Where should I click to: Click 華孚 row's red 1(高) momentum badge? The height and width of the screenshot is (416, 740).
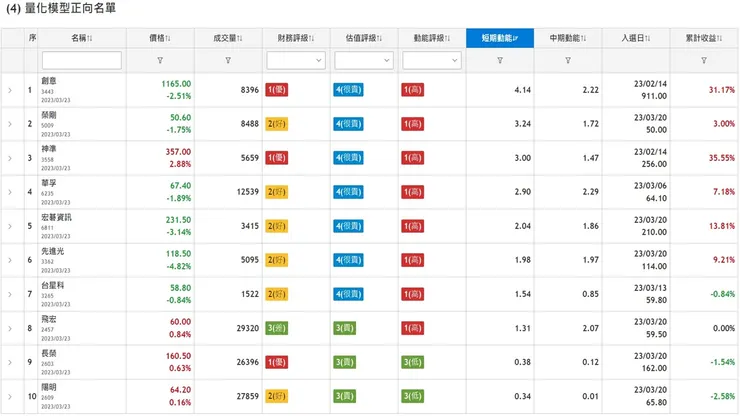412,192
